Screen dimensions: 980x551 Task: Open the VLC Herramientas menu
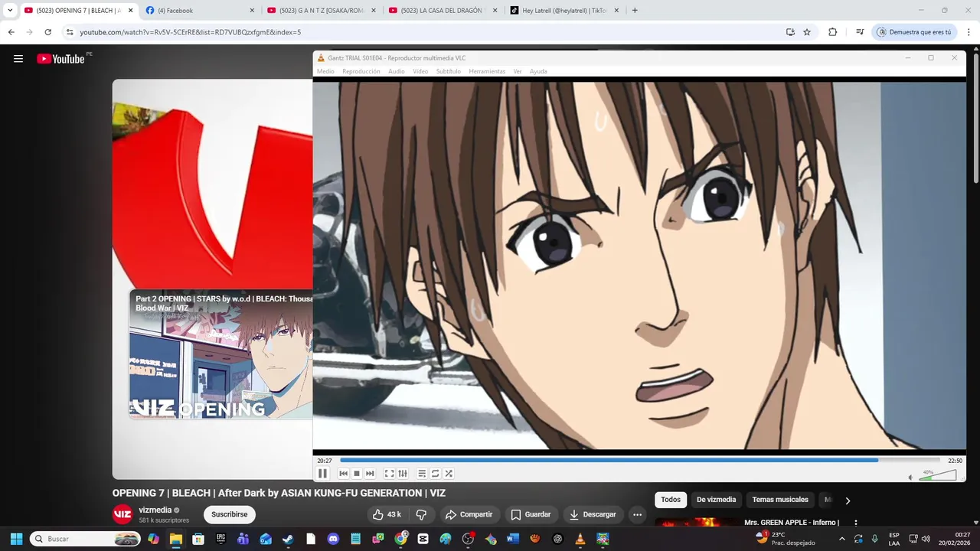tap(487, 71)
